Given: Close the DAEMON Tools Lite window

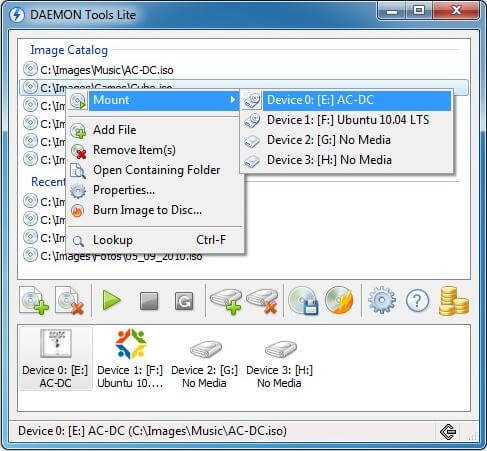Looking at the screenshot, I should tap(456, 11).
